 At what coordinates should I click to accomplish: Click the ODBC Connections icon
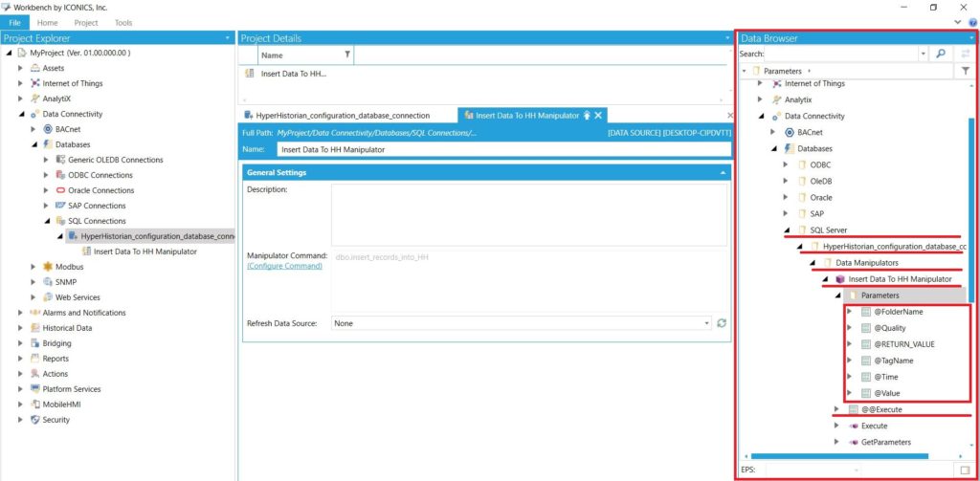pos(60,175)
